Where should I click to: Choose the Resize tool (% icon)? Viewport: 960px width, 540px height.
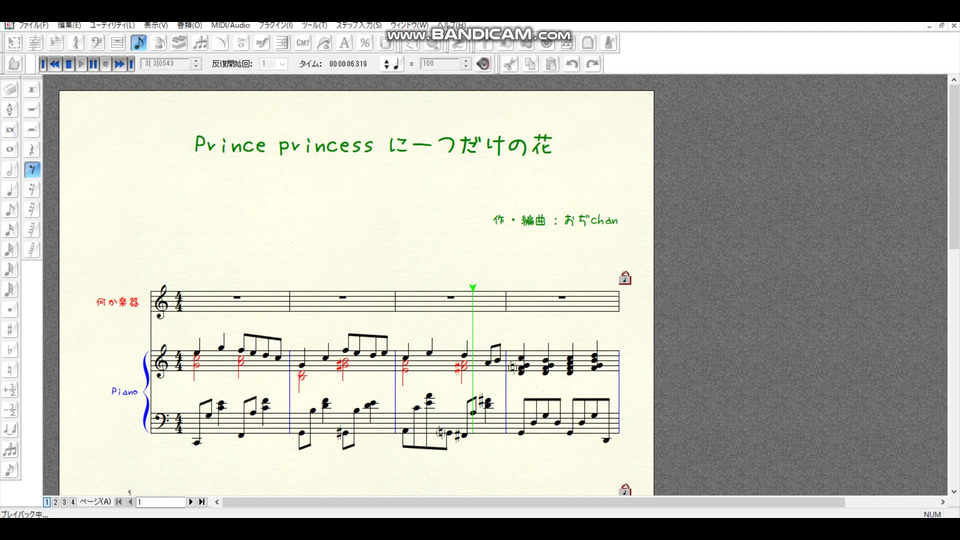365,42
